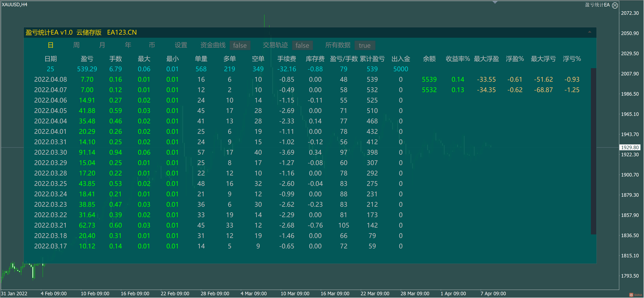Screen dimensions: 644x298
Task: Toggle 所有数据 true switch
Action: click(365, 45)
